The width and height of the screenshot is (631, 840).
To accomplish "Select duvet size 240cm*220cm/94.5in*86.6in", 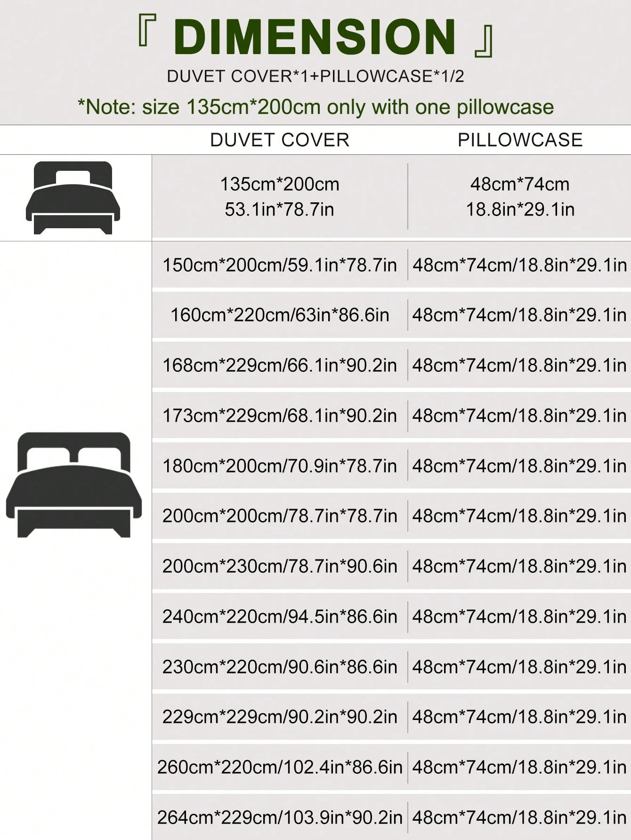I will click(x=280, y=616).
